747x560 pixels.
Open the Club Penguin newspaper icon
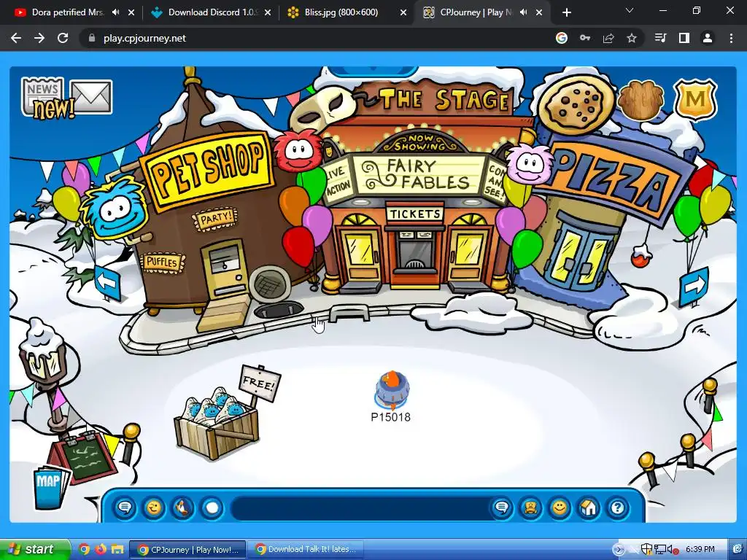[x=43, y=97]
